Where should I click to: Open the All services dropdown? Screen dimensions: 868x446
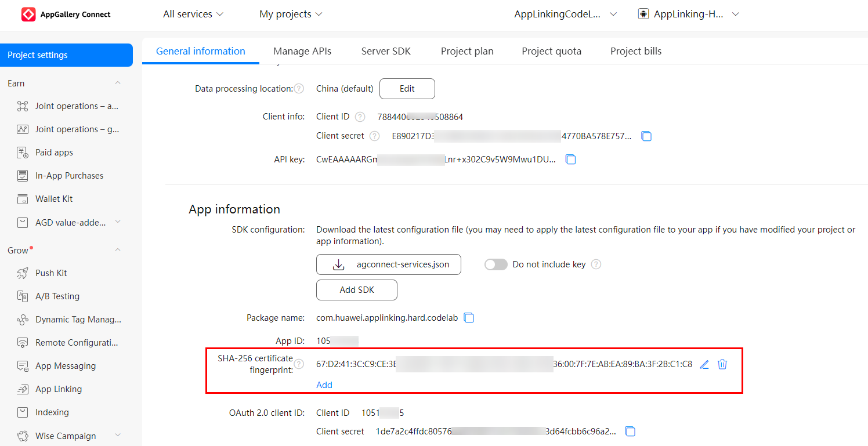pos(193,14)
